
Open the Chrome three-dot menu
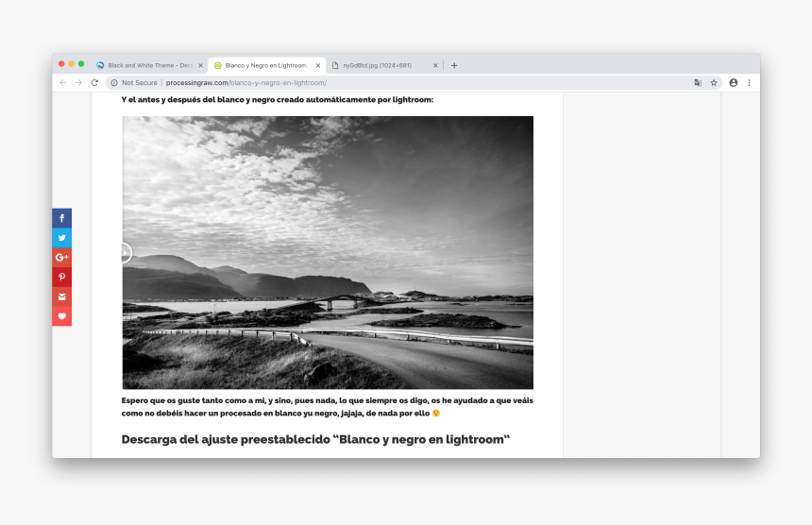(x=749, y=83)
